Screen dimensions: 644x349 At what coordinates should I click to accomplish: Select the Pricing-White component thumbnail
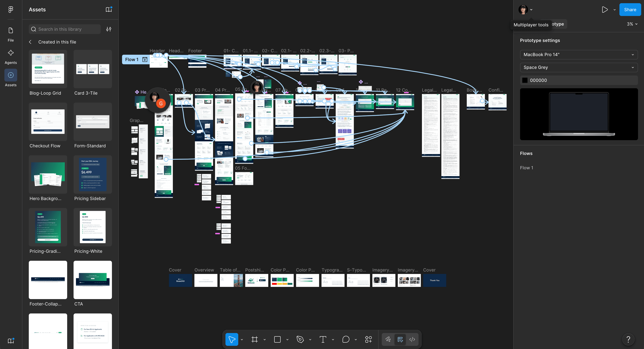pyautogui.click(x=93, y=227)
